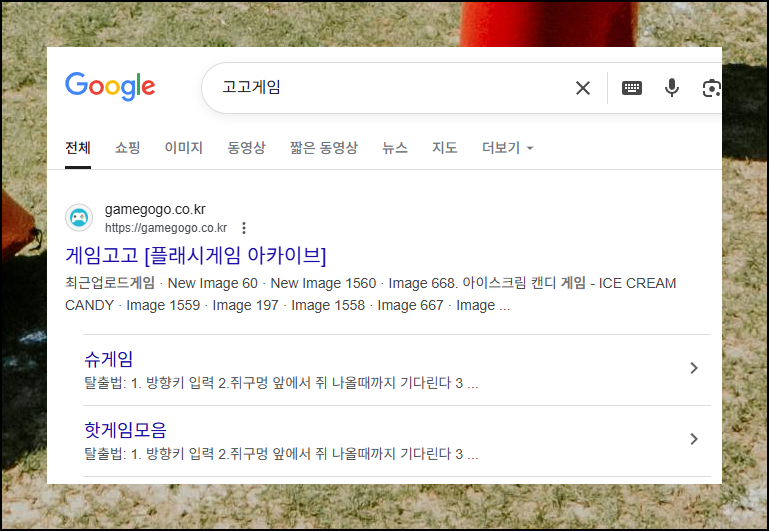Start voice search with microphone icon
This screenshot has width=769, height=531.
click(x=672, y=88)
